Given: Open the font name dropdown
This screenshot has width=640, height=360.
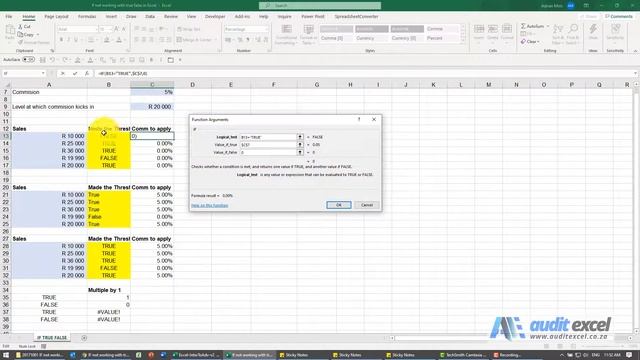Looking at the screenshot, I should point(96,29).
